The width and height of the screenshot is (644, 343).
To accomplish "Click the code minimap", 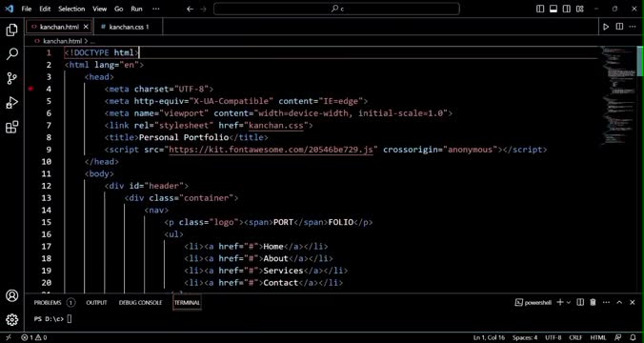I will tap(618, 94).
